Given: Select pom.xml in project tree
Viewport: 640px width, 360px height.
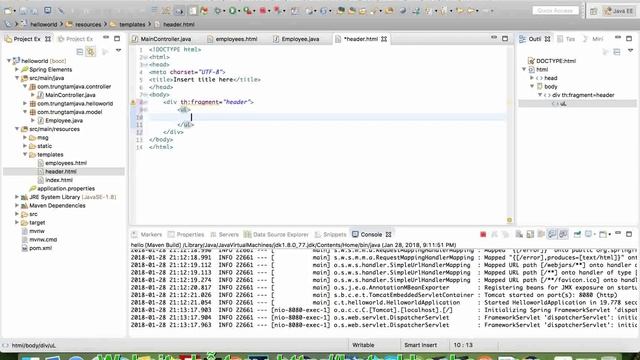Looking at the screenshot, I should (40, 248).
